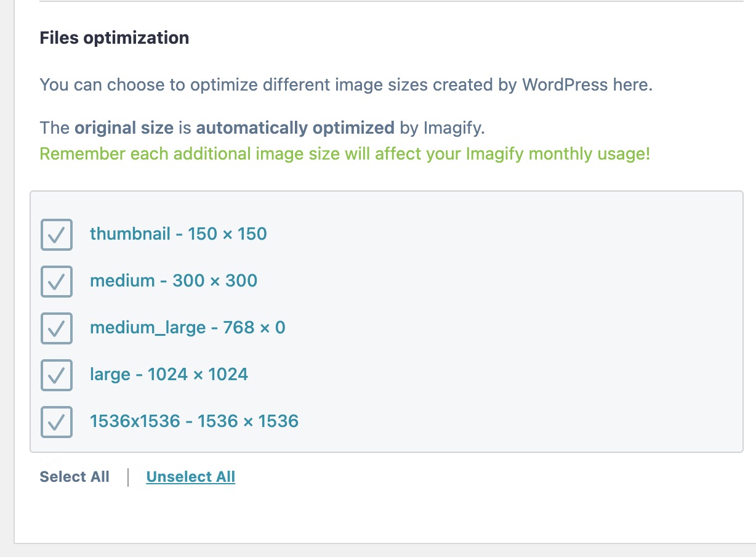Click the medium_large size label

pos(188,328)
